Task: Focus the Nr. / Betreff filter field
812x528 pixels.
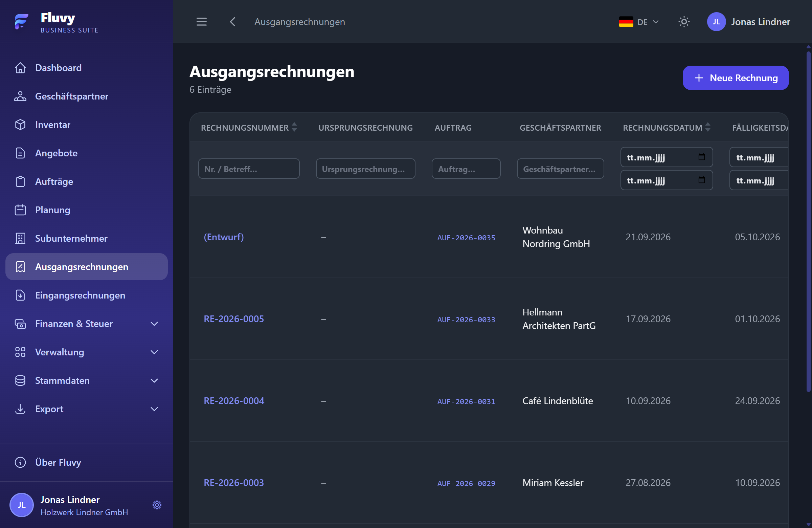Action: pyautogui.click(x=249, y=169)
